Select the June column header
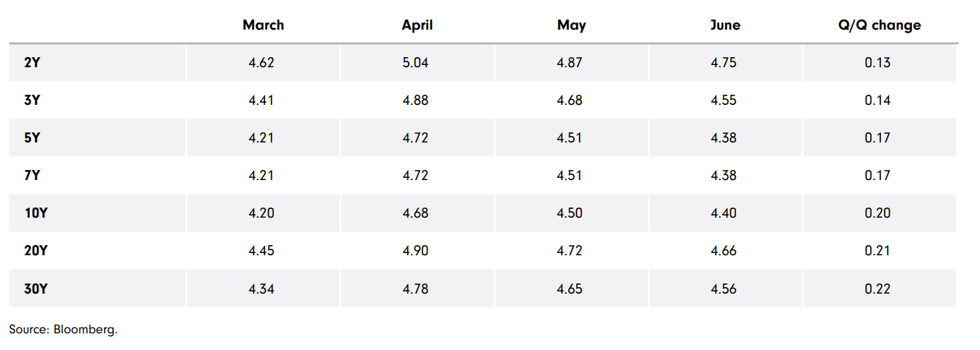 point(725,25)
